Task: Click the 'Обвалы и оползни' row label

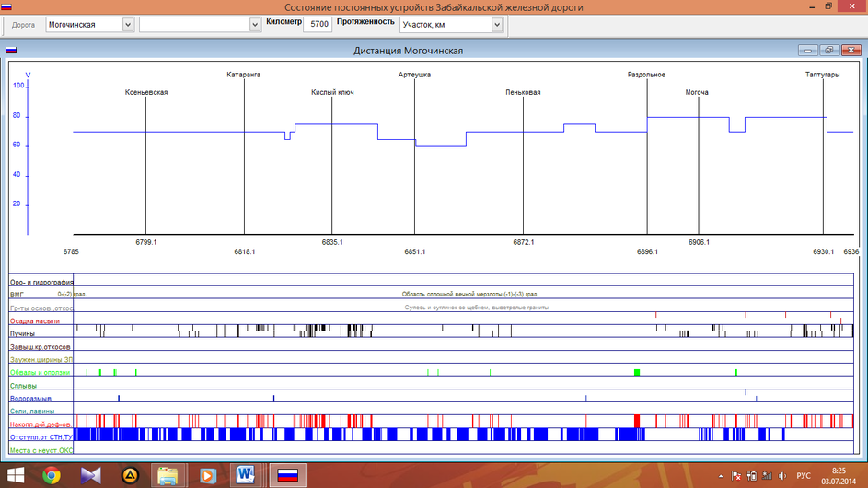Action: point(40,372)
